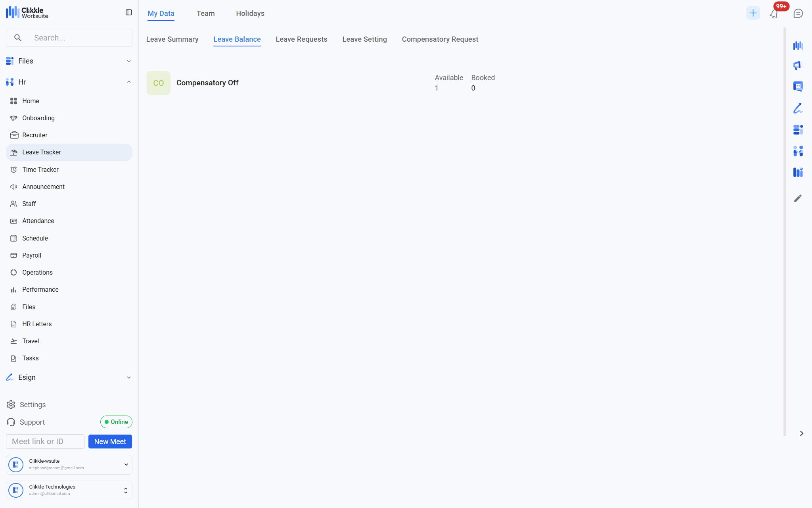Click the blue plus add button

[753, 13]
